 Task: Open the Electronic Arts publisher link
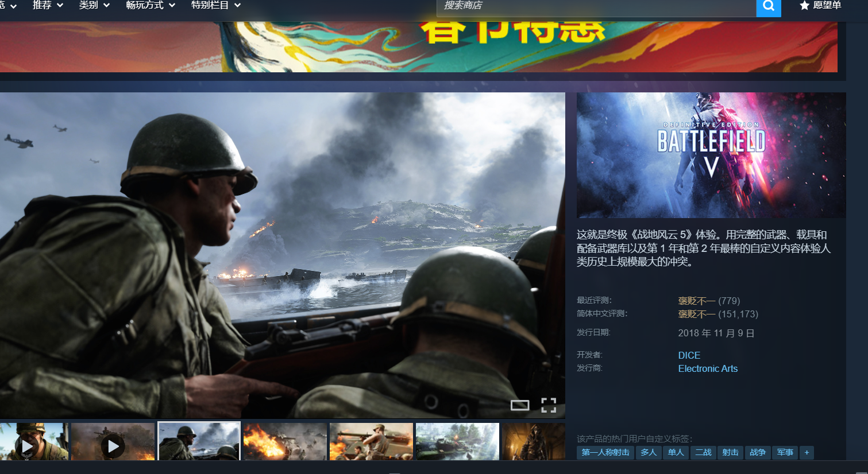coord(707,368)
